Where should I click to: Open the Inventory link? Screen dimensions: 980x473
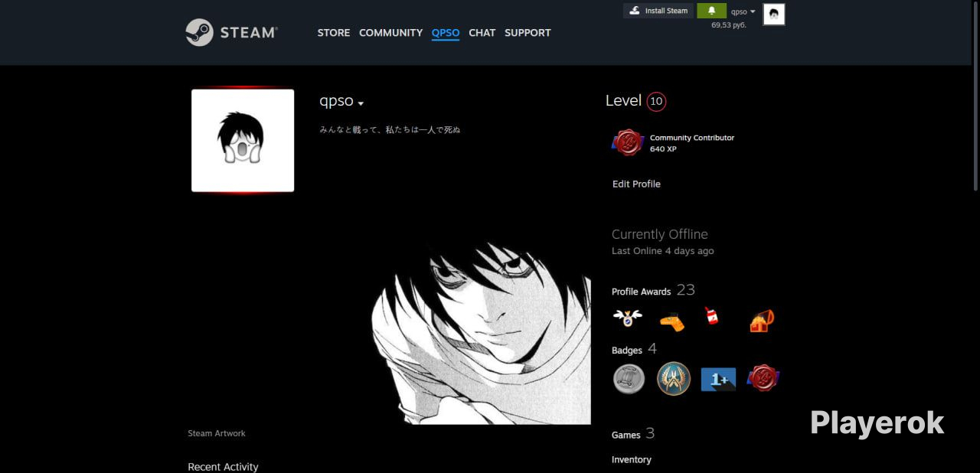click(632, 459)
